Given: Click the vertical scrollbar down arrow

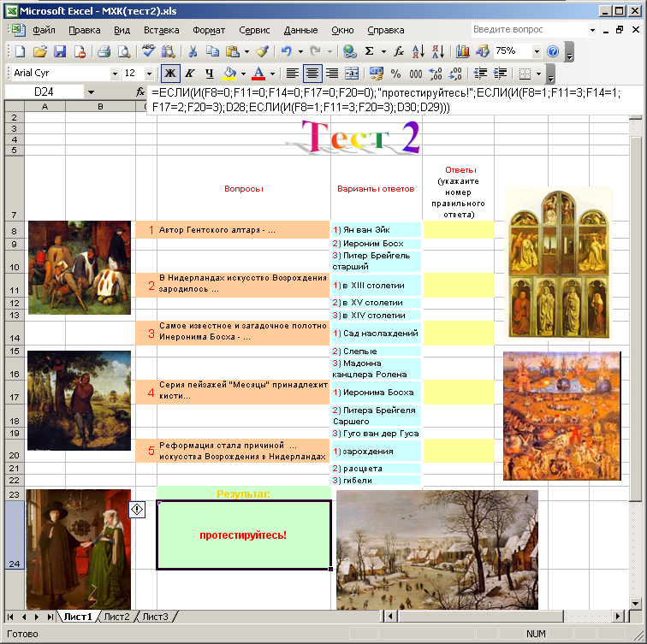Looking at the screenshot, I should pos(635,604).
